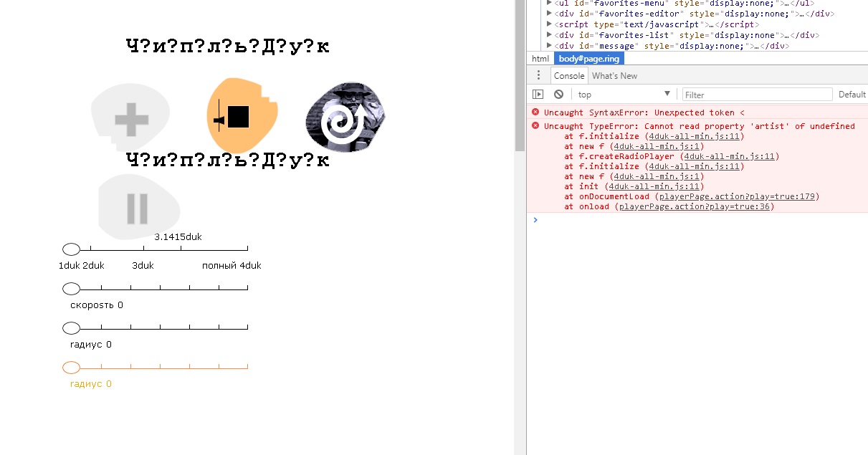The height and width of the screenshot is (455, 868).
Task: Click the 3duk slider label
Action: 143,265
